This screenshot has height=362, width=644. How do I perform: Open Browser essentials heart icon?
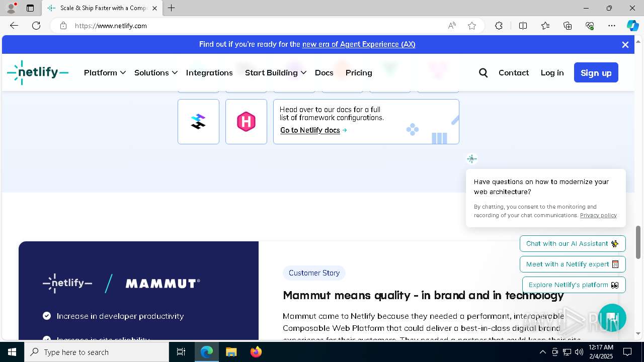(x=590, y=26)
